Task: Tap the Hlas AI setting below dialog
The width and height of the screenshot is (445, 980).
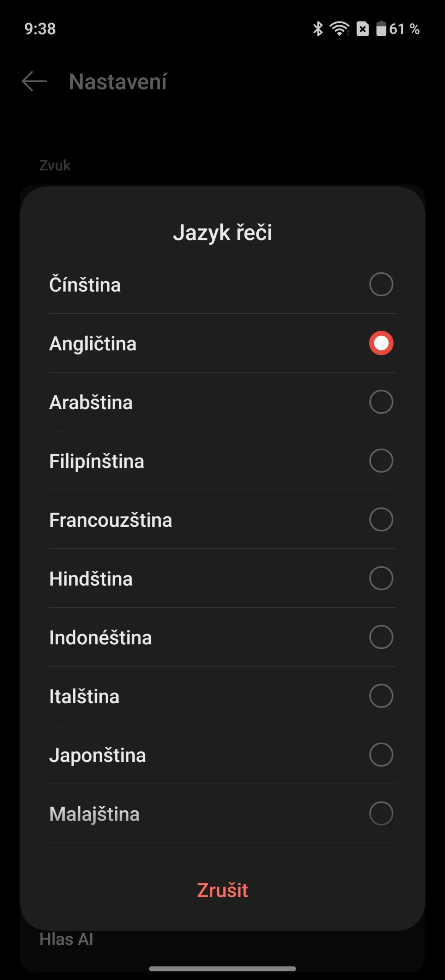Action: click(66, 939)
